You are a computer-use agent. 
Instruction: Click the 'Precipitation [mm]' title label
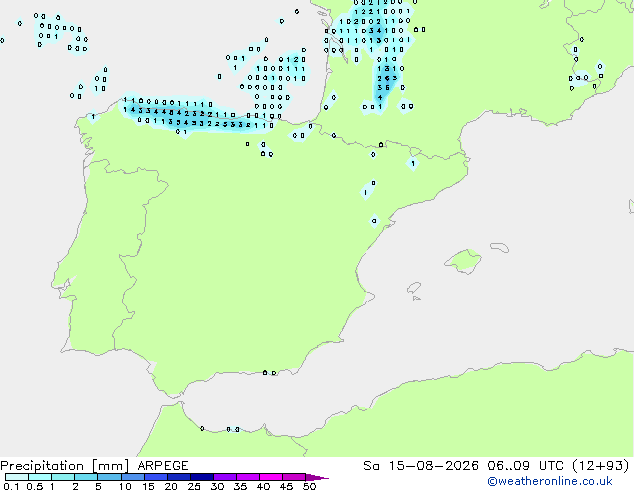(x=65, y=466)
